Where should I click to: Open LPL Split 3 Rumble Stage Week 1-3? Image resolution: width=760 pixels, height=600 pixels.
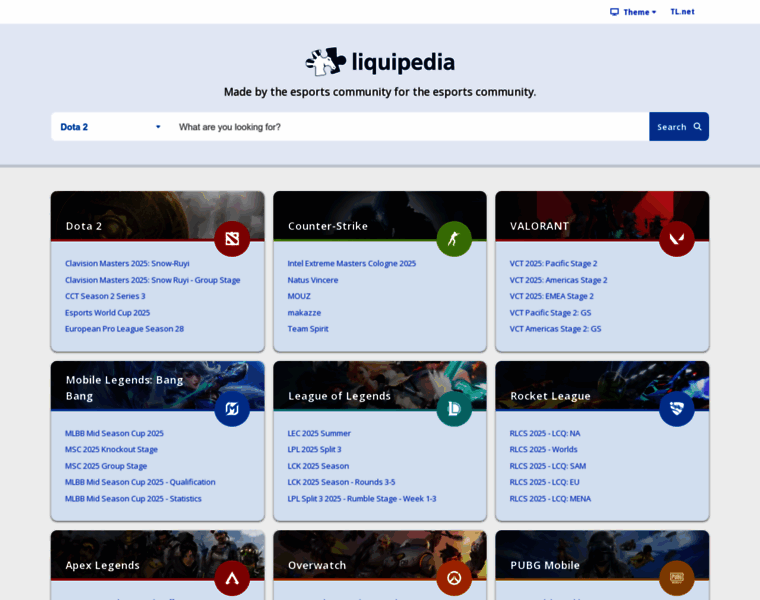point(362,499)
